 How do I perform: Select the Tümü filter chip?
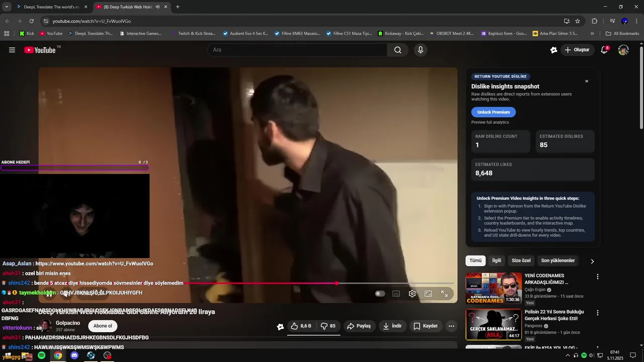pyautogui.click(x=475, y=260)
